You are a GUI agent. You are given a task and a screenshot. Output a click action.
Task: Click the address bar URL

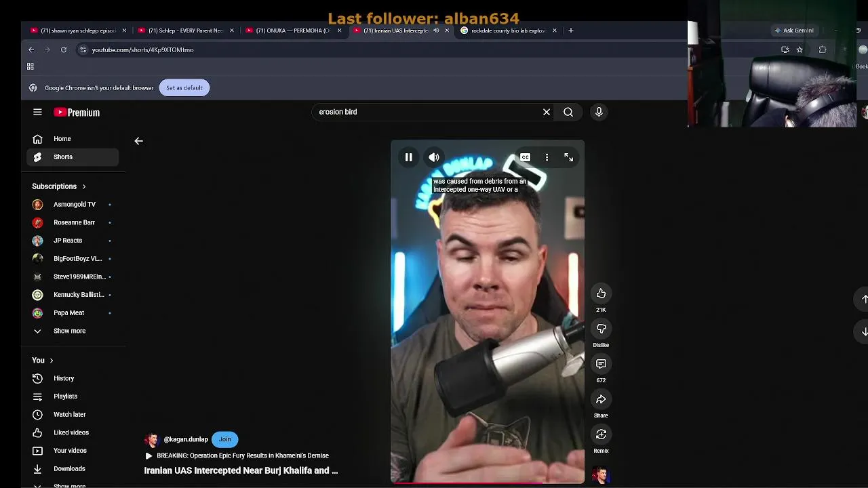(142, 49)
